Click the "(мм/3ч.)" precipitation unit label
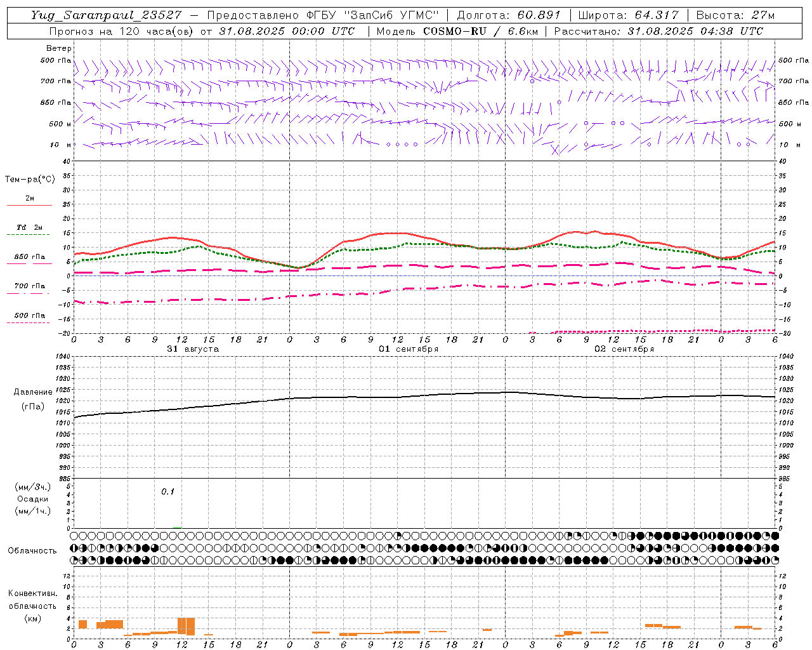This screenshot has height=650, width=812. [x=33, y=487]
